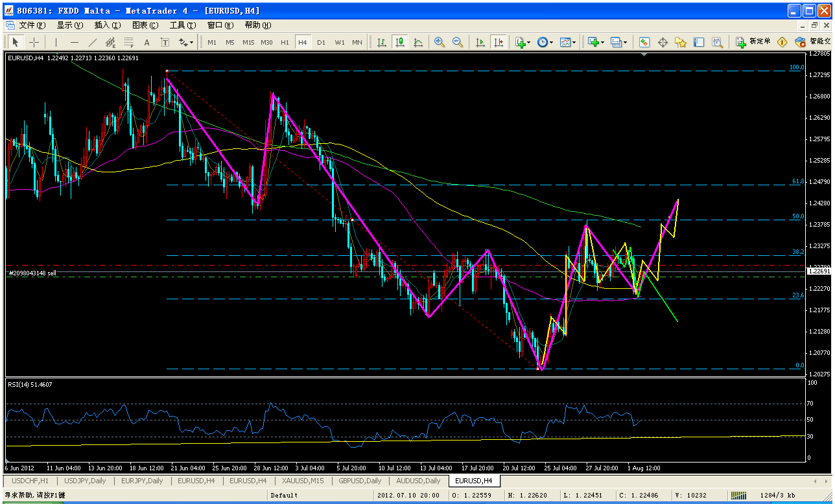Select the M15 timeframe
Image resolution: width=835 pixels, height=504 pixels.
point(248,42)
